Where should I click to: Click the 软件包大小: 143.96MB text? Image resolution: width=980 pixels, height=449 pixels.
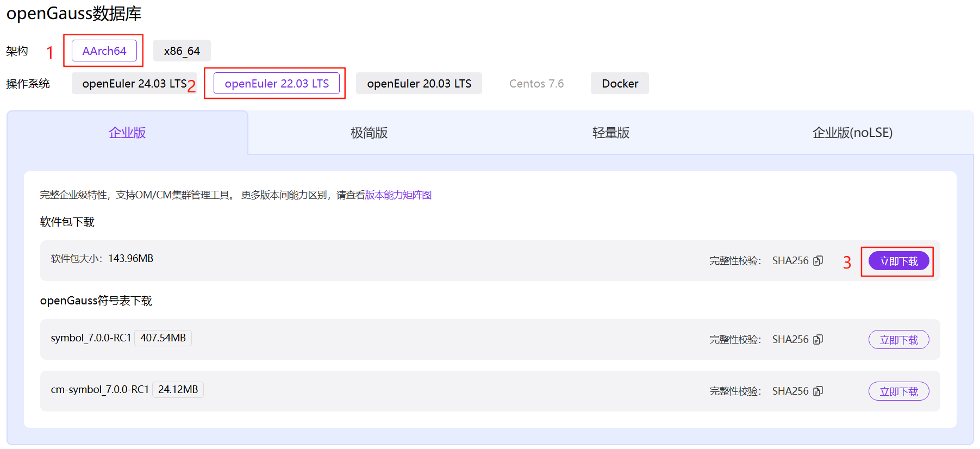tap(102, 258)
